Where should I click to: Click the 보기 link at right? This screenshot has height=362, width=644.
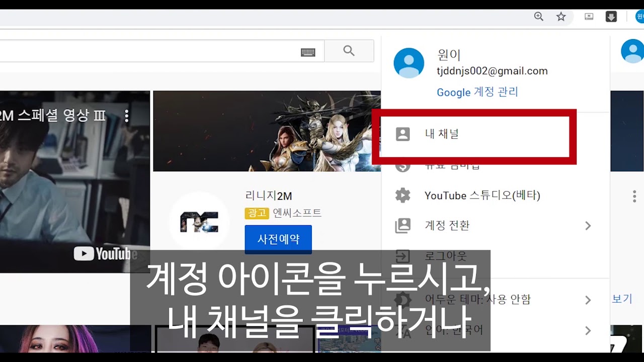622,298
